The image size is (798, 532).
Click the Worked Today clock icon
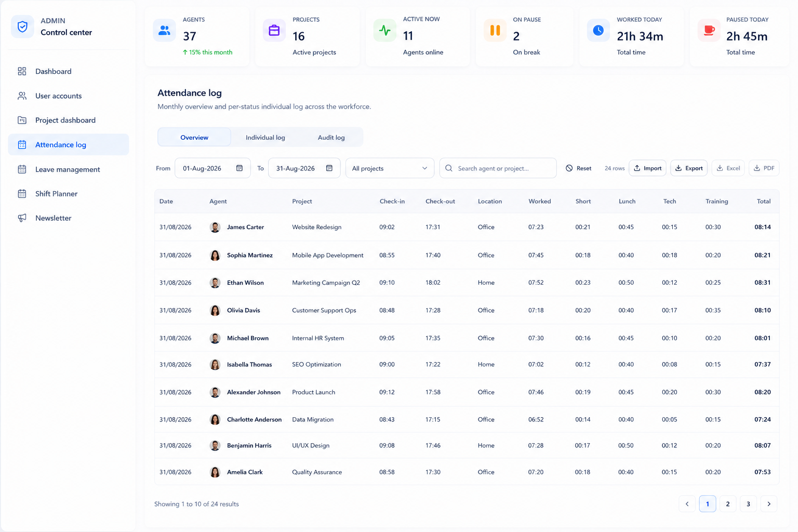(598, 30)
